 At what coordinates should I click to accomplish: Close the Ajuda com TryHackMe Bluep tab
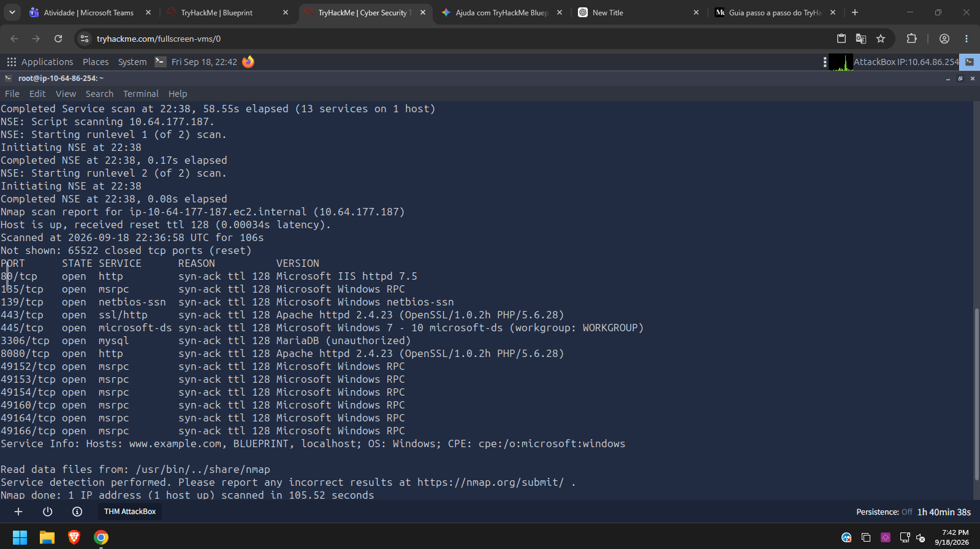tap(560, 12)
